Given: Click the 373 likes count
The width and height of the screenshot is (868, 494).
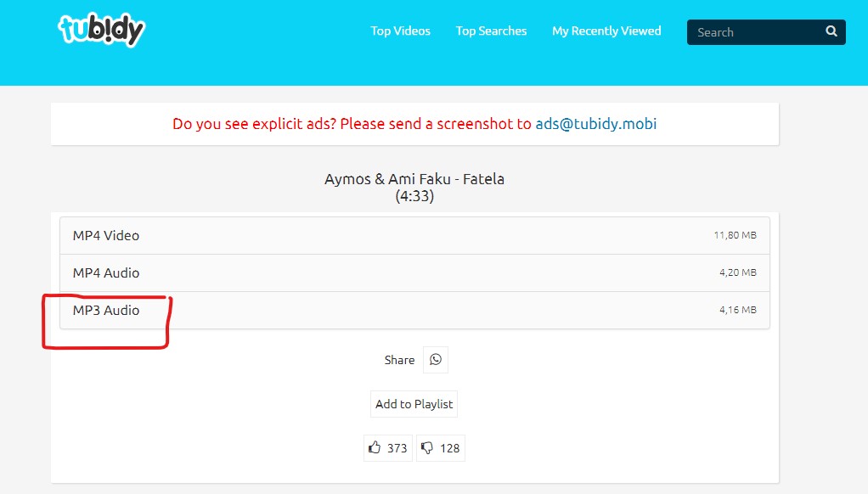Looking at the screenshot, I should tap(397, 448).
